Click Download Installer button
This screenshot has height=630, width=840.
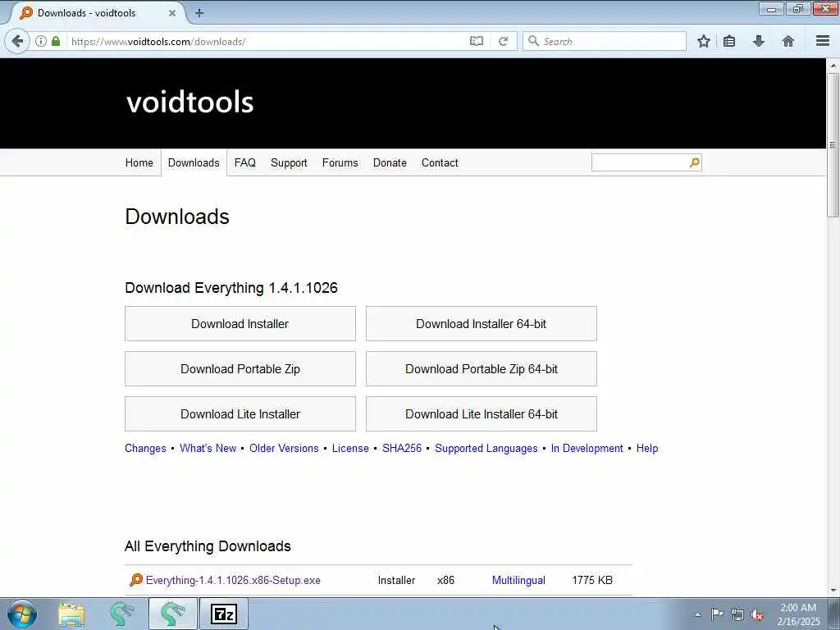click(x=240, y=323)
